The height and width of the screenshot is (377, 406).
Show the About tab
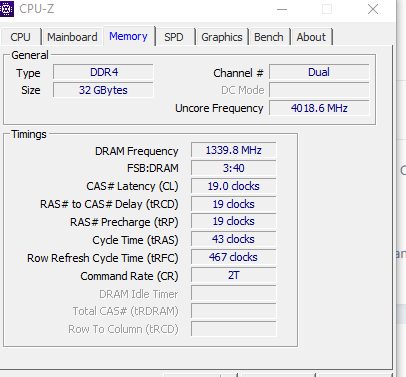(x=311, y=37)
